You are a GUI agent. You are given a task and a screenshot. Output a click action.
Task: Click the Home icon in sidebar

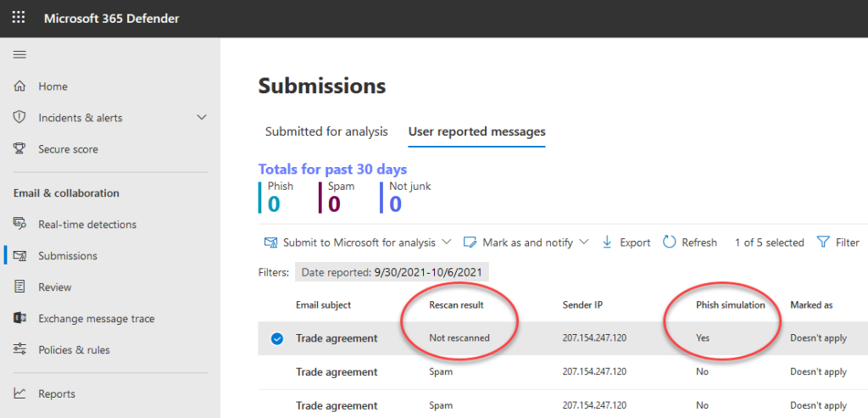pyautogui.click(x=19, y=86)
